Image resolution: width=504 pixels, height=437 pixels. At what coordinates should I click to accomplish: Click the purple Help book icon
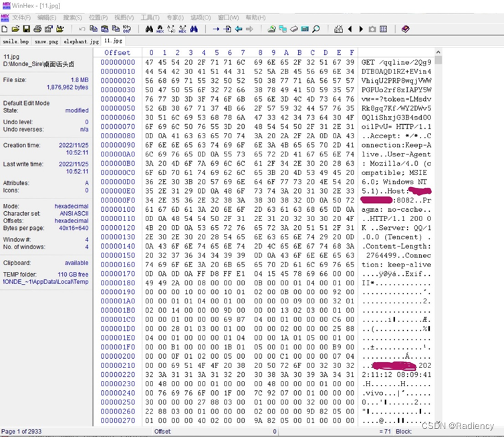406,29
